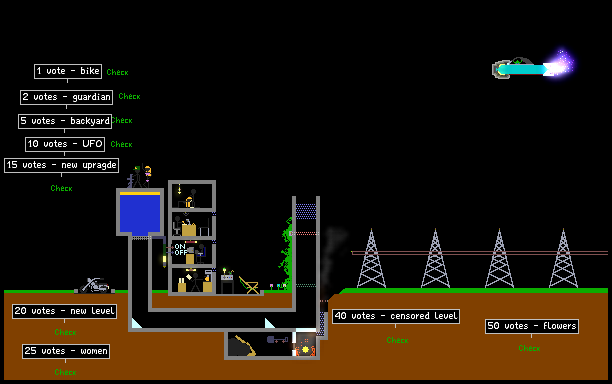Toggle the ON switch in the building
Image resolution: width=612 pixels, height=384 pixels.
pos(180,246)
